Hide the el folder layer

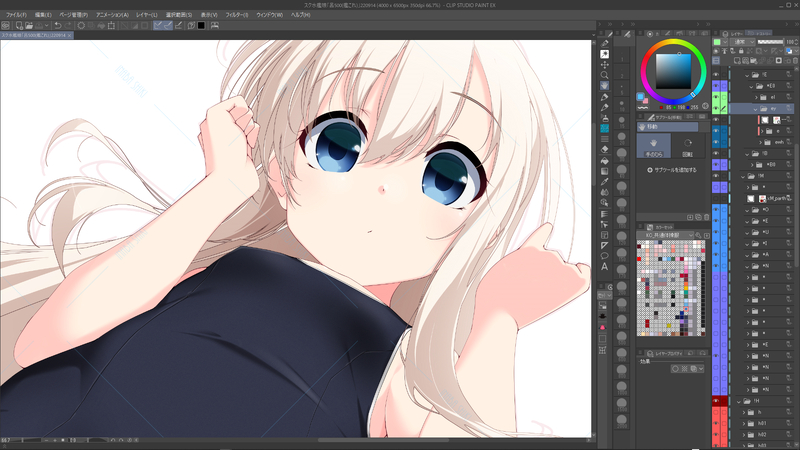point(716,97)
